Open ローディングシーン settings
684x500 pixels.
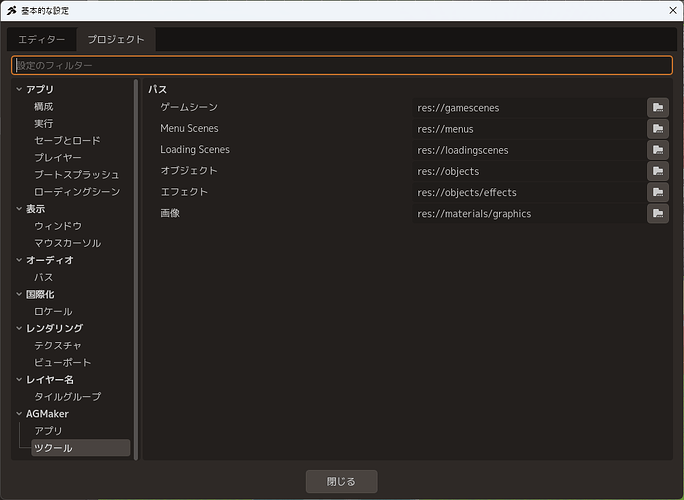pyautogui.click(x=77, y=192)
